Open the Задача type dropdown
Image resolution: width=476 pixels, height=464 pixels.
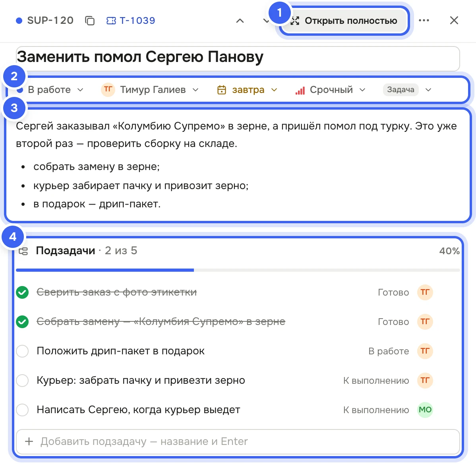(407, 90)
